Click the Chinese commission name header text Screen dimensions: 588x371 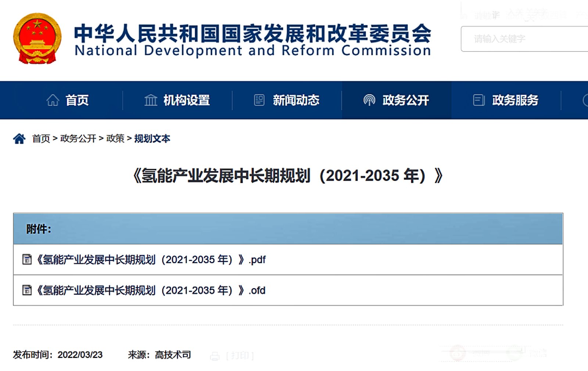252,33
